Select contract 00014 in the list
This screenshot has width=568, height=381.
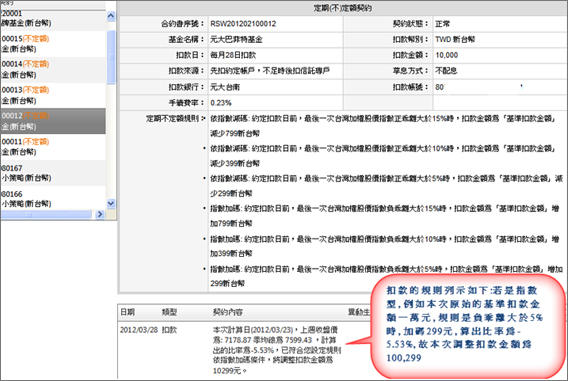[53, 70]
